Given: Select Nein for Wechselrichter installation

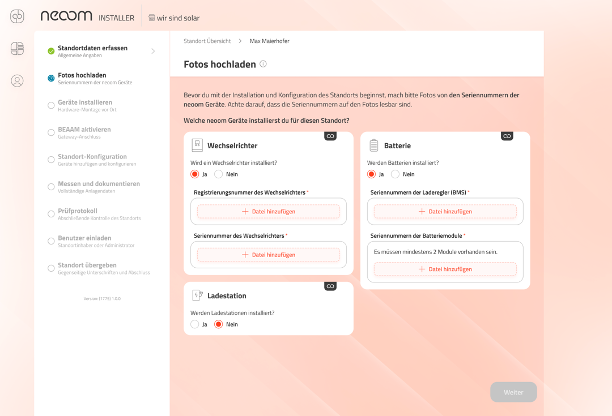Looking at the screenshot, I should (218, 174).
